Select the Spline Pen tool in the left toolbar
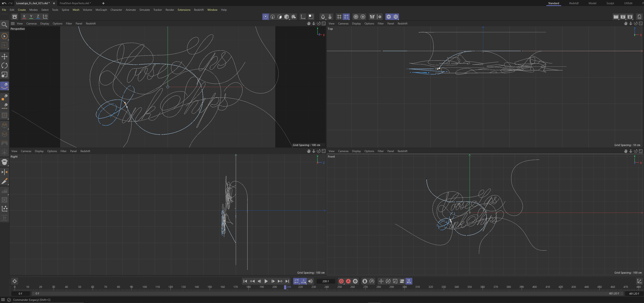 4,86
